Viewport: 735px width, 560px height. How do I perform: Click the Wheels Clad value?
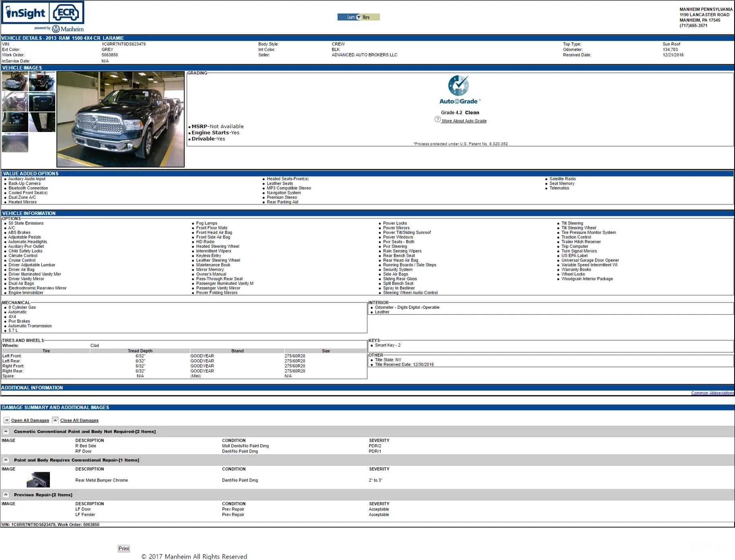point(95,346)
